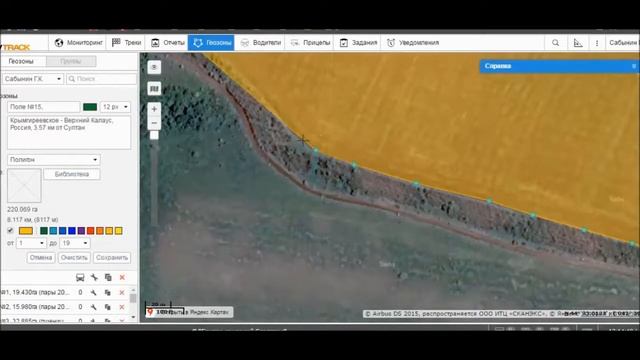Go to the Водители tab
This screenshot has width=640, height=360.
click(x=260, y=42)
